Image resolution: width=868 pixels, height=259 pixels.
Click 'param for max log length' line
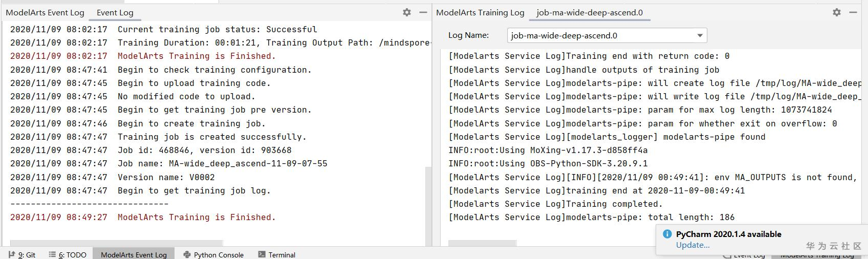click(x=640, y=110)
